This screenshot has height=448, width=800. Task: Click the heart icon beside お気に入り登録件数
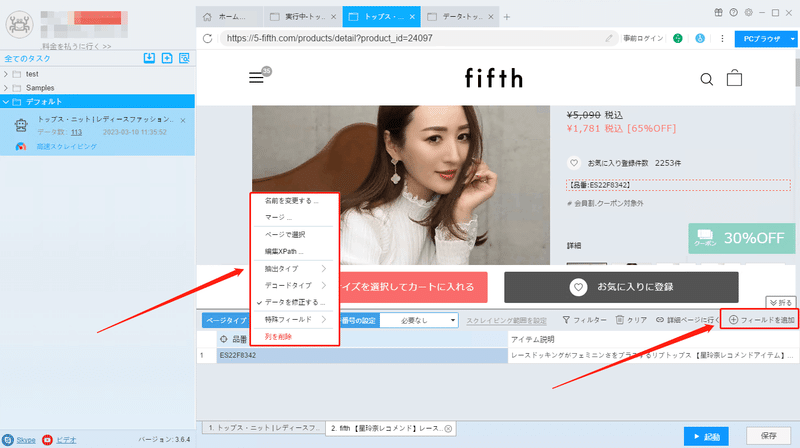pyautogui.click(x=574, y=163)
